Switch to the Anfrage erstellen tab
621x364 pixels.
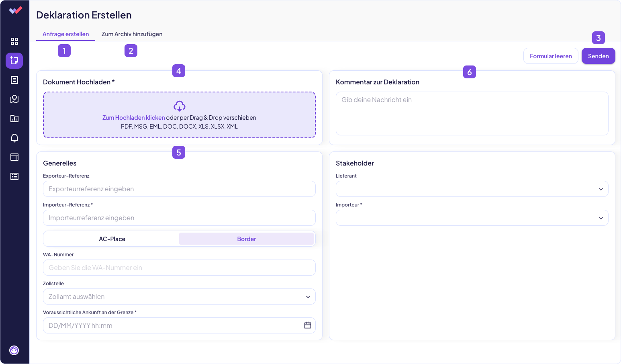click(66, 34)
